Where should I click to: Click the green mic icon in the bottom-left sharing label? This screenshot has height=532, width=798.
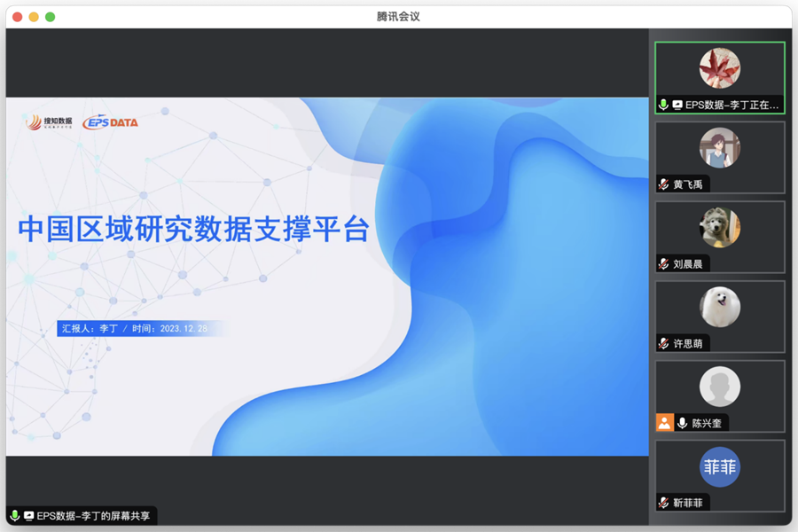pos(15,515)
